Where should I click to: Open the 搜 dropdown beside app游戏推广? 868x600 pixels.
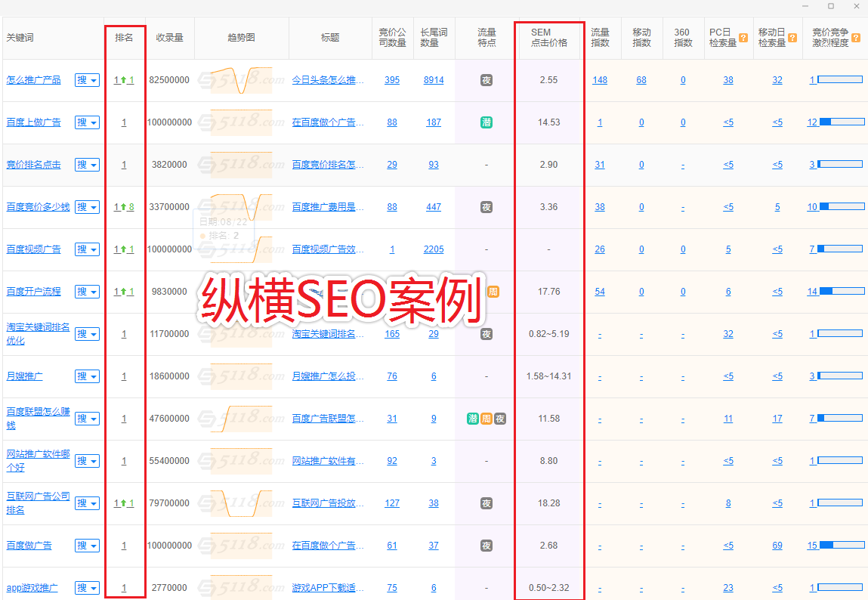(87, 588)
